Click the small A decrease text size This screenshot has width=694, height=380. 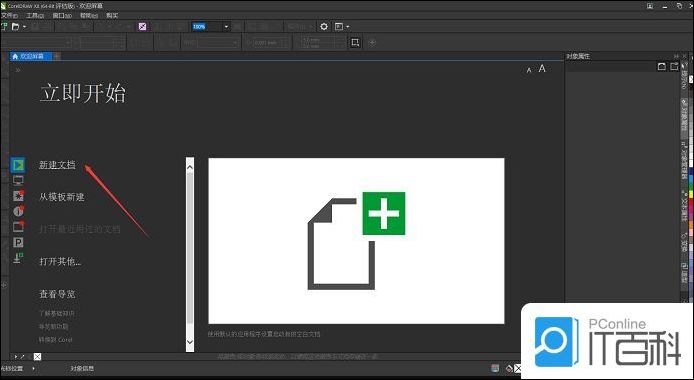[529, 70]
